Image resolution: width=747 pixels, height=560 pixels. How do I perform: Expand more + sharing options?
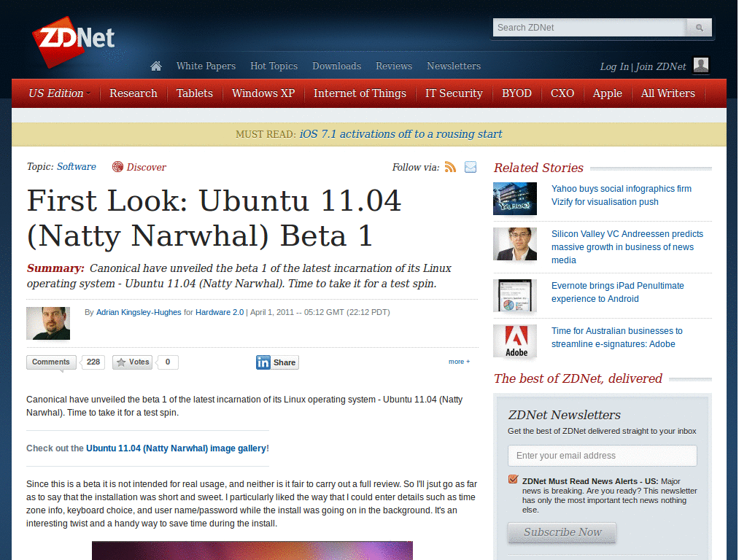tap(459, 362)
